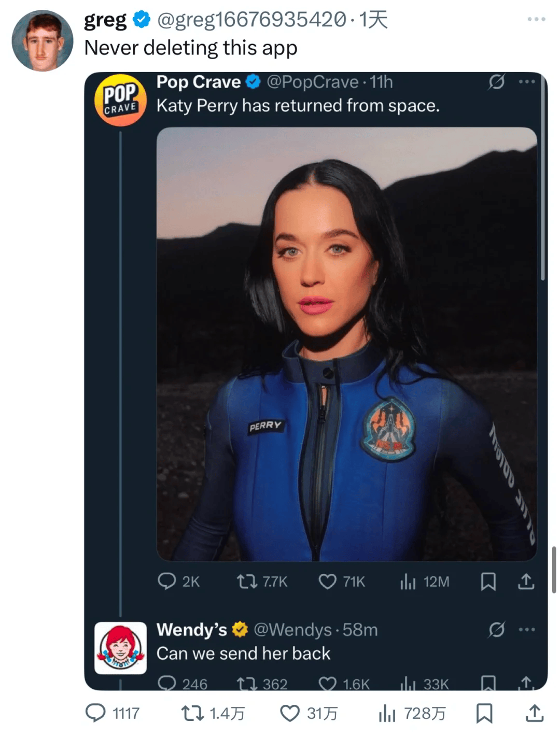
Task: Open greg's profile picture
Action: coord(43,40)
